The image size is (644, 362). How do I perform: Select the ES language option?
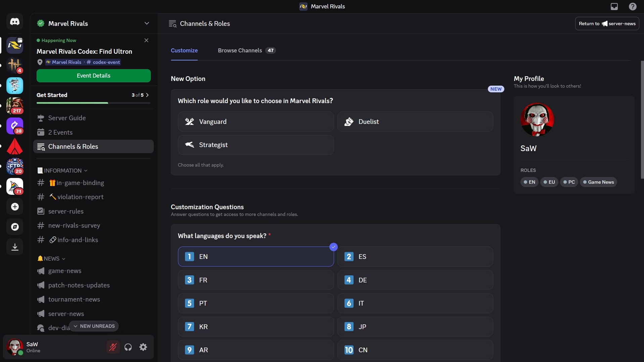(x=415, y=257)
